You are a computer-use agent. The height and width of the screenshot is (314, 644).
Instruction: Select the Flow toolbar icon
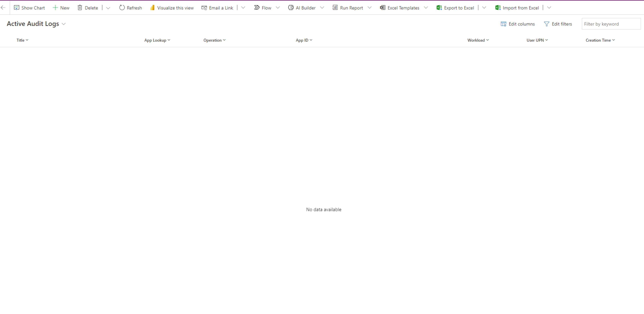click(257, 8)
